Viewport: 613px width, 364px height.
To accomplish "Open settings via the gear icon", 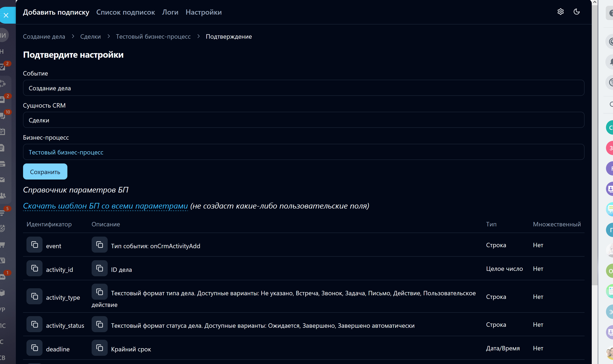I will pos(560,12).
